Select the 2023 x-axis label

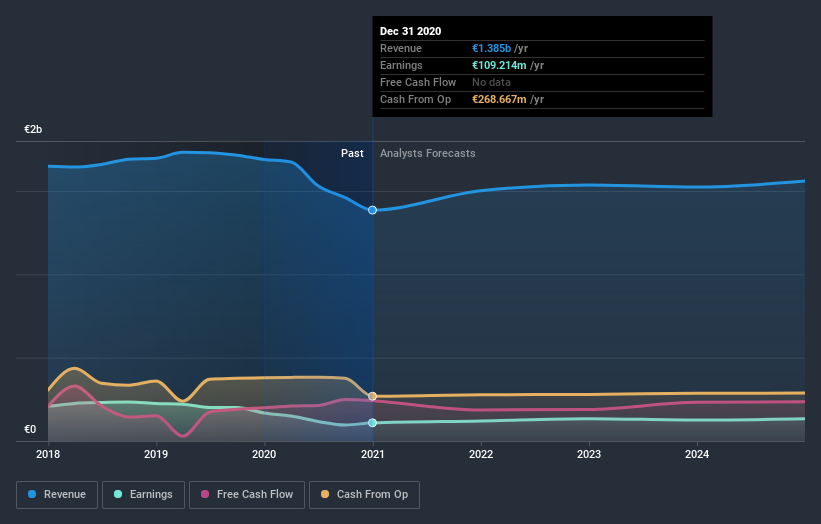[589, 454]
